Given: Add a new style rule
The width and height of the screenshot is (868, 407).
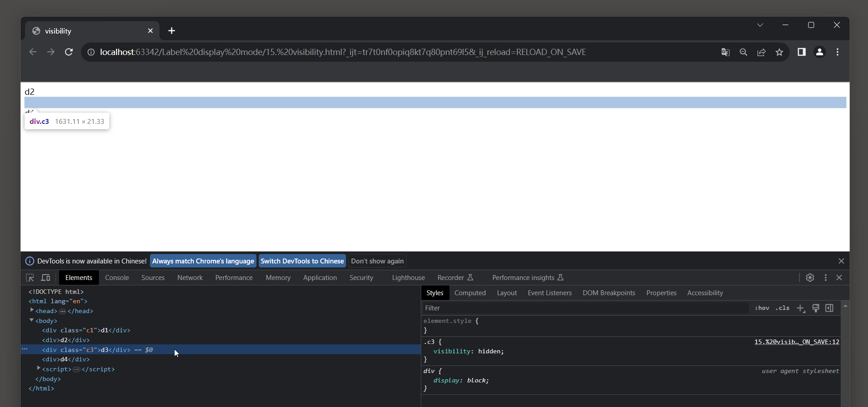Looking at the screenshot, I should (x=800, y=308).
